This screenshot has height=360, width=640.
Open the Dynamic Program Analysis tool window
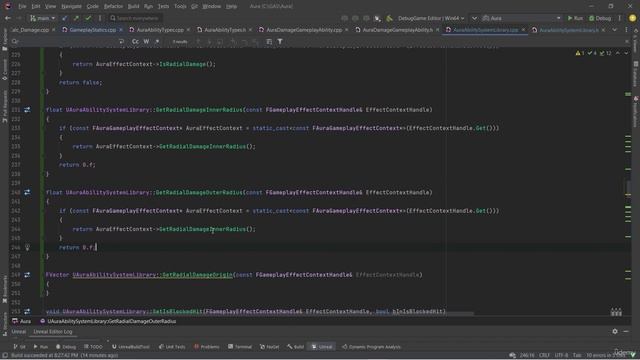[371, 347]
